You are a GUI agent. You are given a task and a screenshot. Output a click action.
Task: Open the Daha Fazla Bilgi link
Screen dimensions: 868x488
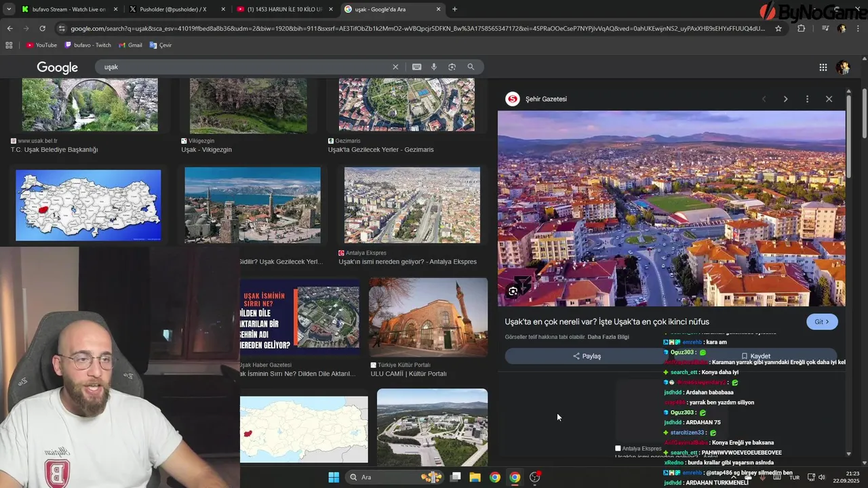(x=608, y=337)
